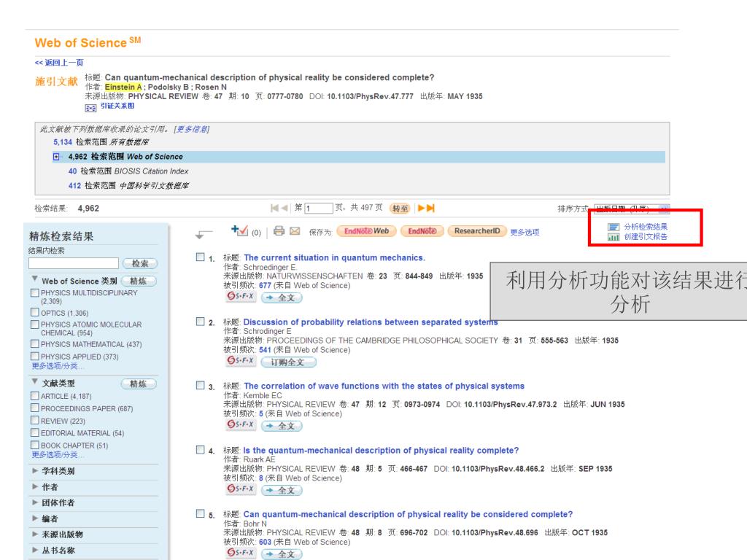This screenshot has height=560, width=747.
Task: Save records to ResearcherID
Action: click(x=477, y=231)
